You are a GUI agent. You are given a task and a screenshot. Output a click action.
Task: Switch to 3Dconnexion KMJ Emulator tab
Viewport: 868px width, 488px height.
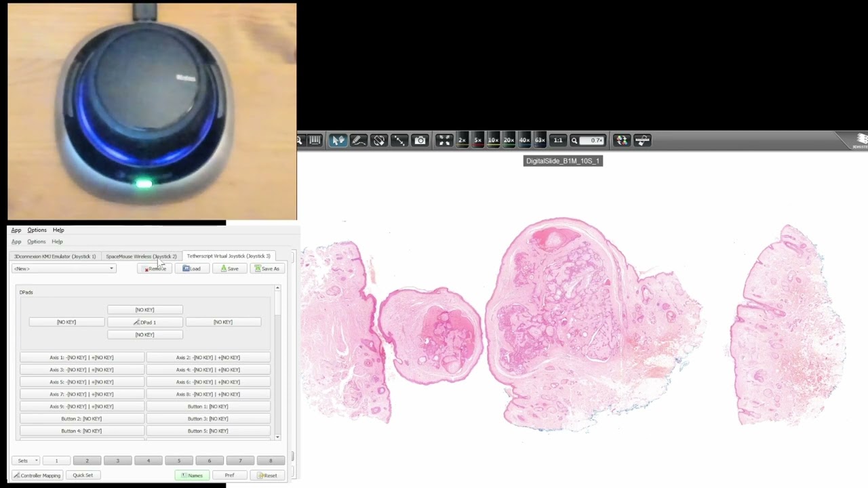click(x=55, y=256)
